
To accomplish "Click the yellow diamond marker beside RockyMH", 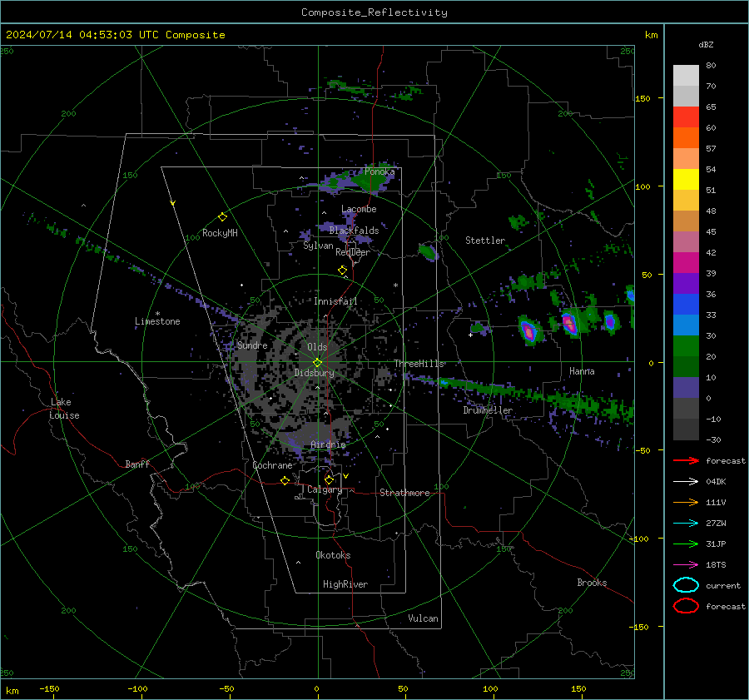I will pyautogui.click(x=222, y=217).
